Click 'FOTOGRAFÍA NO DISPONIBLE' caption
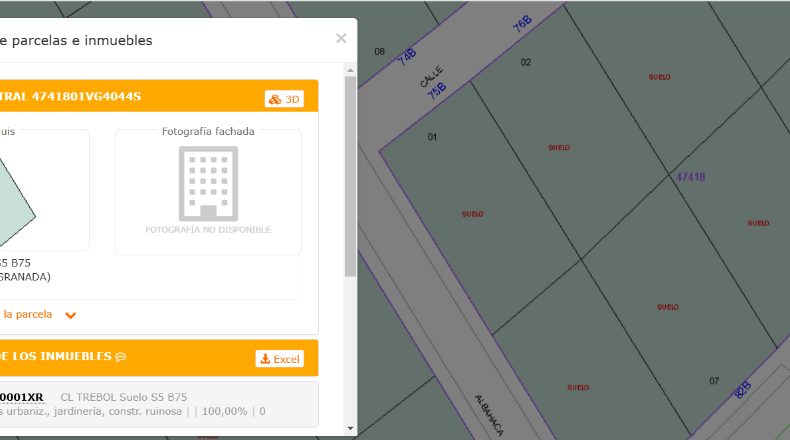The image size is (790, 440). tap(208, 230)
